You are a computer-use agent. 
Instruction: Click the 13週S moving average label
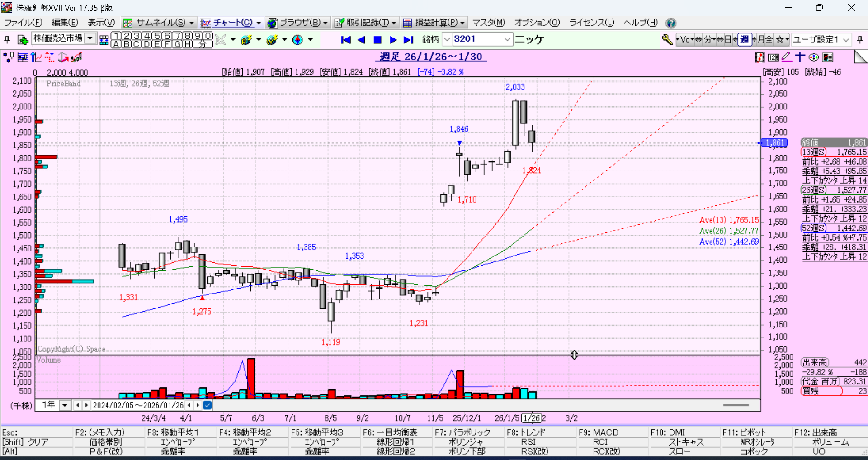click(x=813, y=152)
